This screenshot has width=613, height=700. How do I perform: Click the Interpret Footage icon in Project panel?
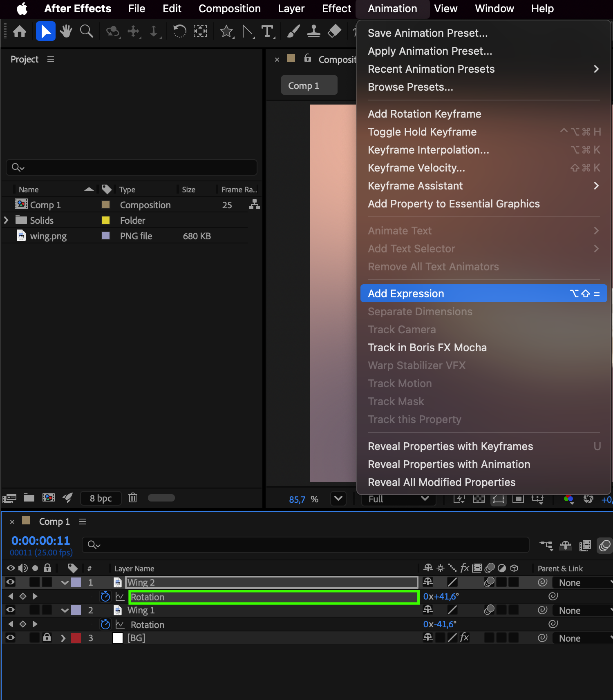[9, 498]
